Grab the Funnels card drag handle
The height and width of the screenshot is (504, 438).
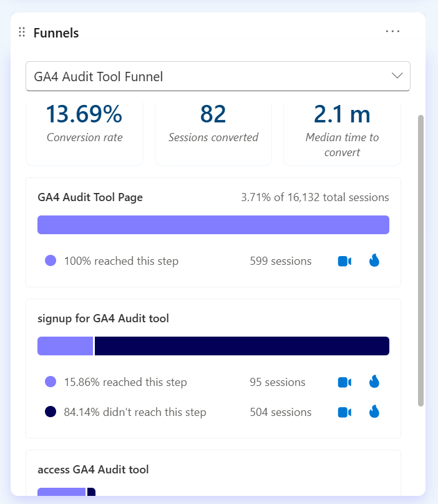pos(22,32)
